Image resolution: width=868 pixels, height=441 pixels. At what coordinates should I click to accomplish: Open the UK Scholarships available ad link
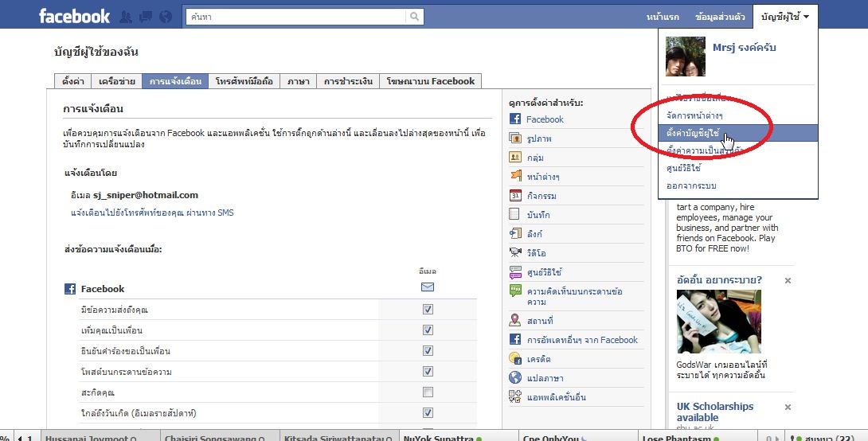[x=714, y=412]
